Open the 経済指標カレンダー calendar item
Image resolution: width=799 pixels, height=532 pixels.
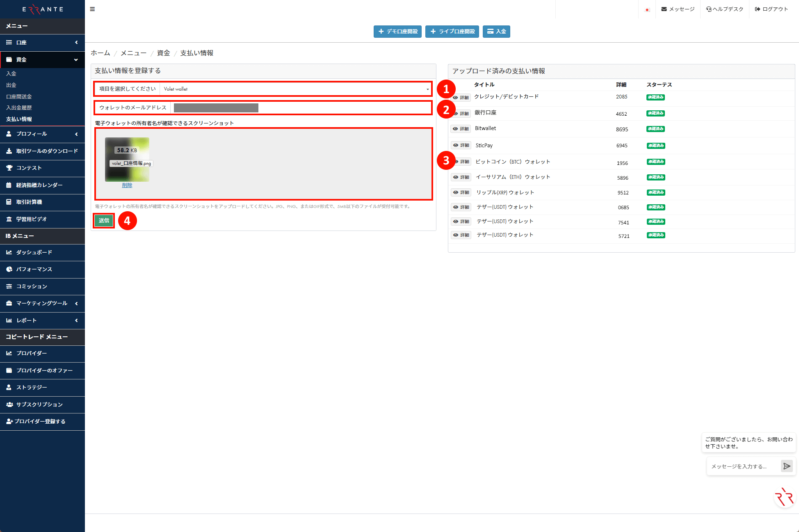39,185
